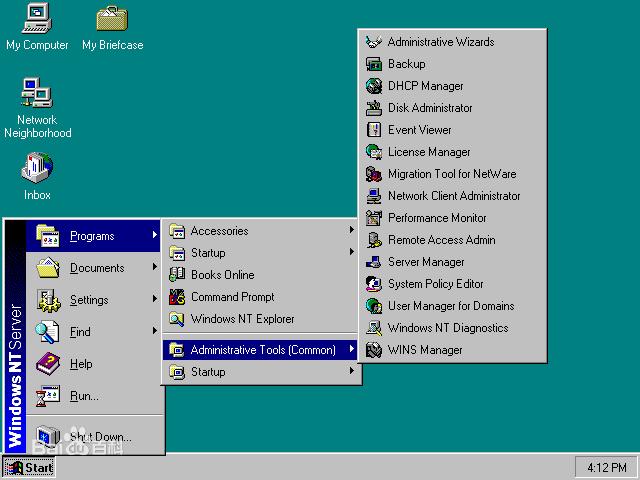Open Windows NT Explorer from its label
The width and height of the screenshot is (640, 480).
pyautogui.click(x=242, y=319)
